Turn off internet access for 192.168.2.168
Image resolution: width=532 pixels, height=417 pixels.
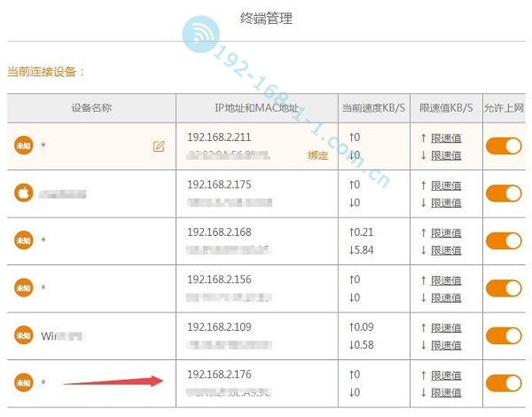(x=504, y=241)
